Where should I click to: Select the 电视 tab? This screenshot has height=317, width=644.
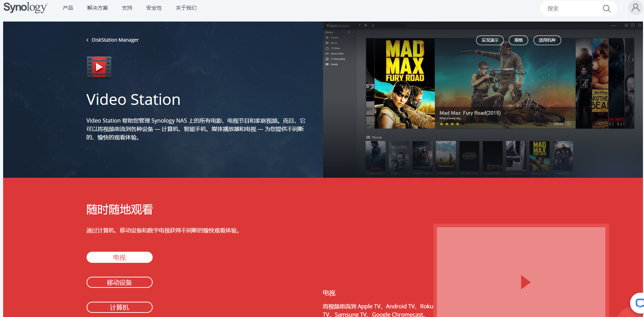(119, 257)
